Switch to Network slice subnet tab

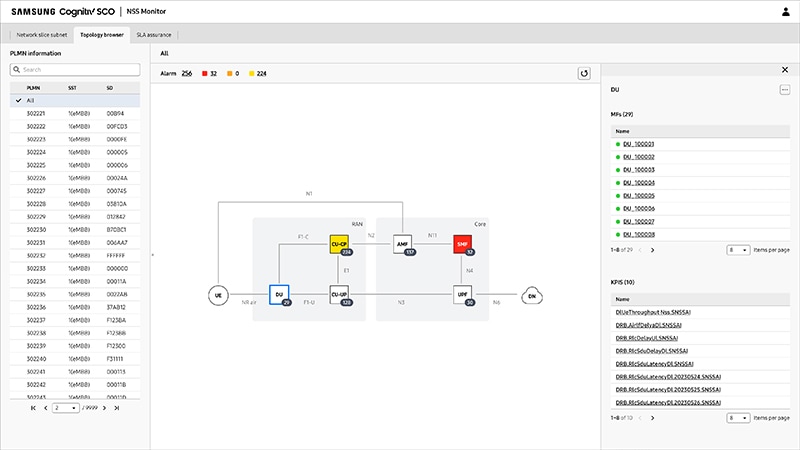click(42, 35)
